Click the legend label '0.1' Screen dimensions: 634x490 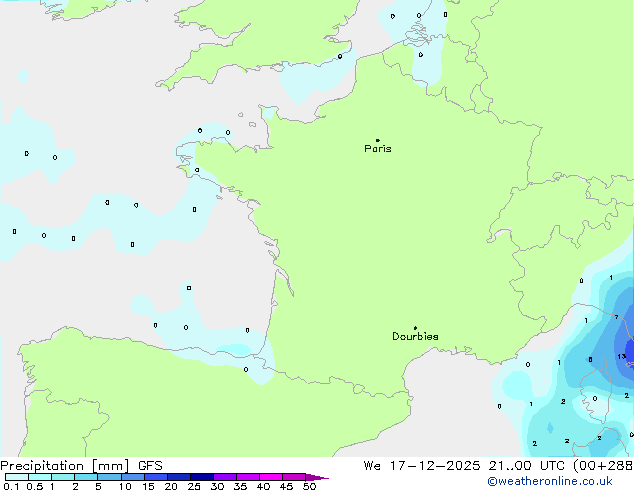[x=11, y=486]
